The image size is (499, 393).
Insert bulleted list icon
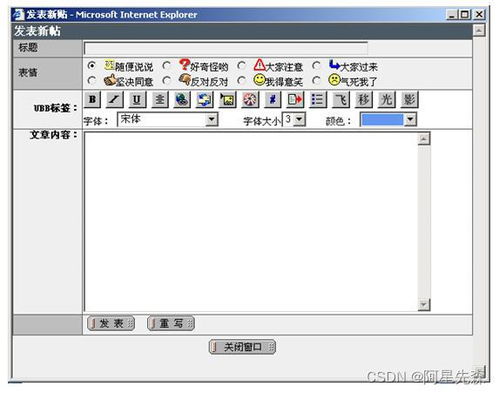318,100
